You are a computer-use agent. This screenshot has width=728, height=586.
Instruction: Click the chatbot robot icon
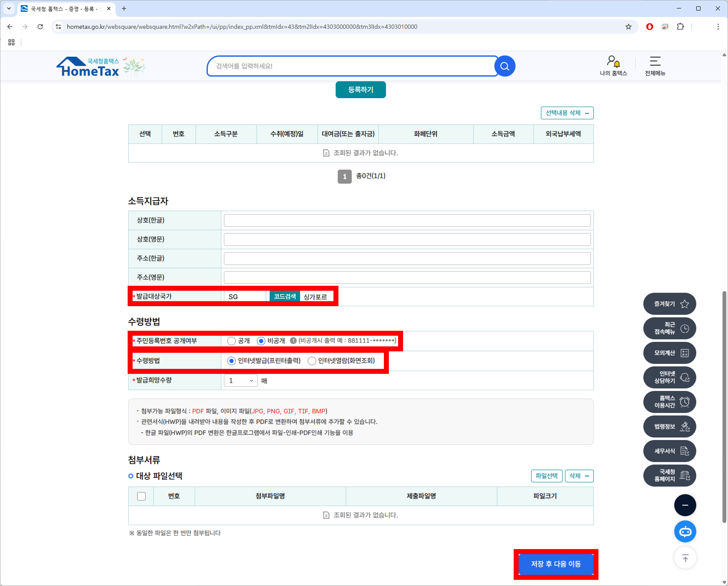coord(685,532)
